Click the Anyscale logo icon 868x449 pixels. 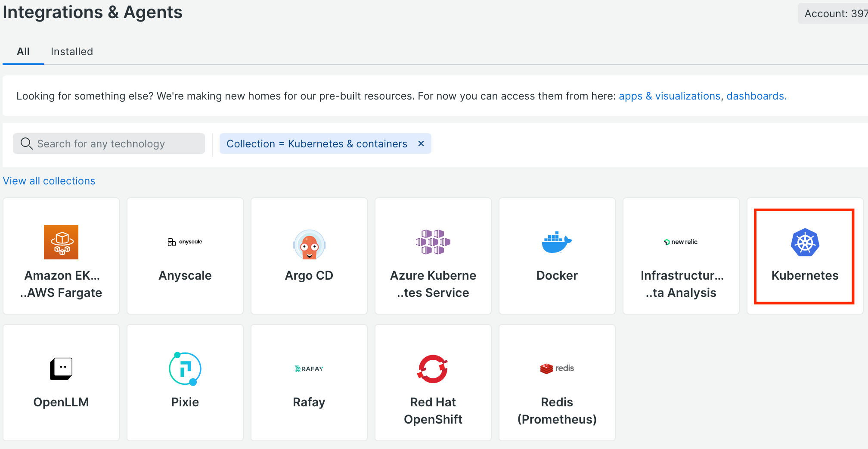click(185, 242)
